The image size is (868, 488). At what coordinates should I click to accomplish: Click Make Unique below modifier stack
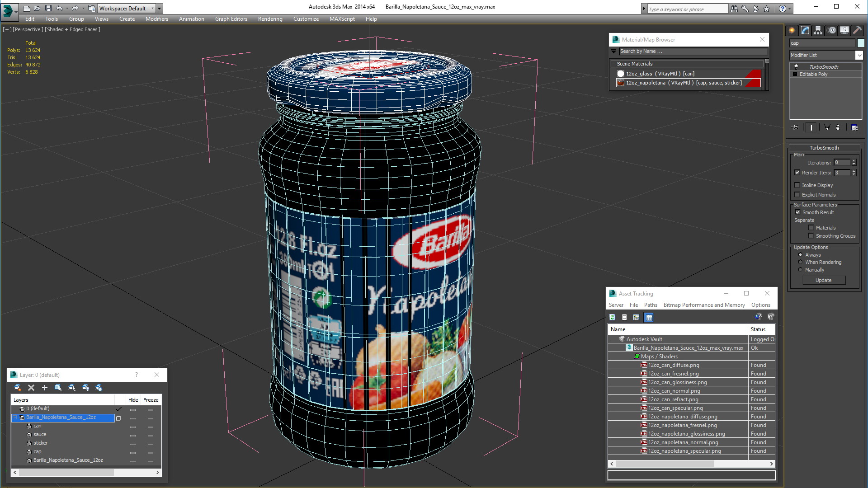pyautogui.click(x=827, y=127)
